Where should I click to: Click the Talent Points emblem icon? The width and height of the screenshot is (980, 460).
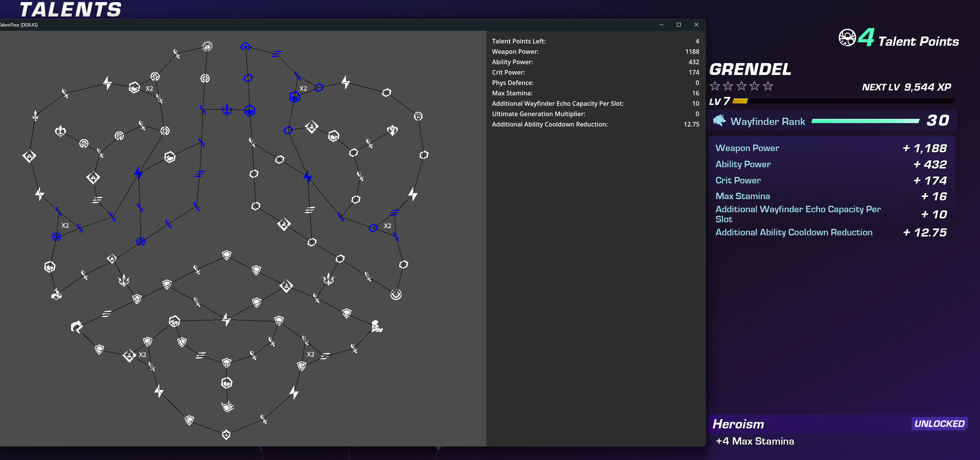847,38
